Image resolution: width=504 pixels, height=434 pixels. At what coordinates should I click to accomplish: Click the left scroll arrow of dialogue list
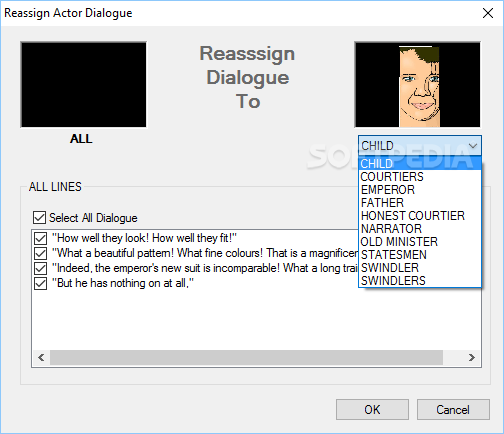tap(41, 357)
